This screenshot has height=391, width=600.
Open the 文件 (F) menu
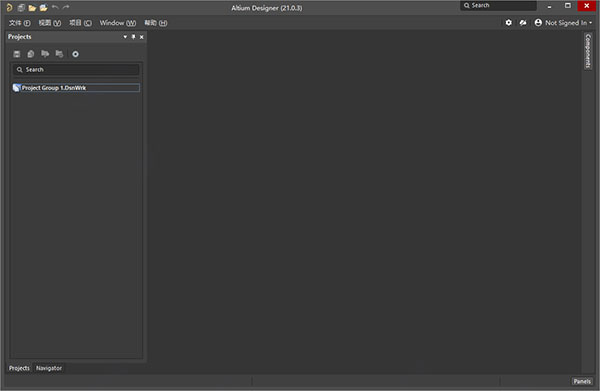(20, 23)
